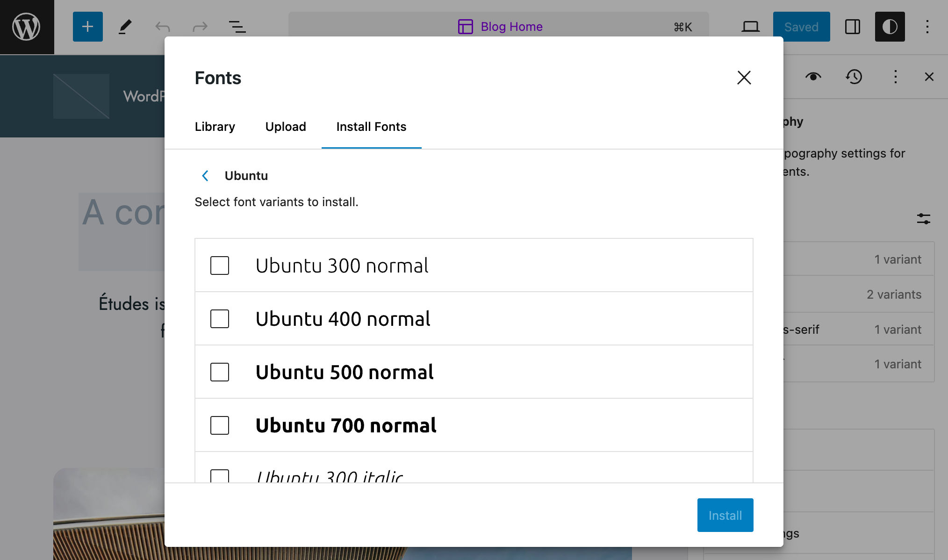Open the block inserter

[87, 27]
